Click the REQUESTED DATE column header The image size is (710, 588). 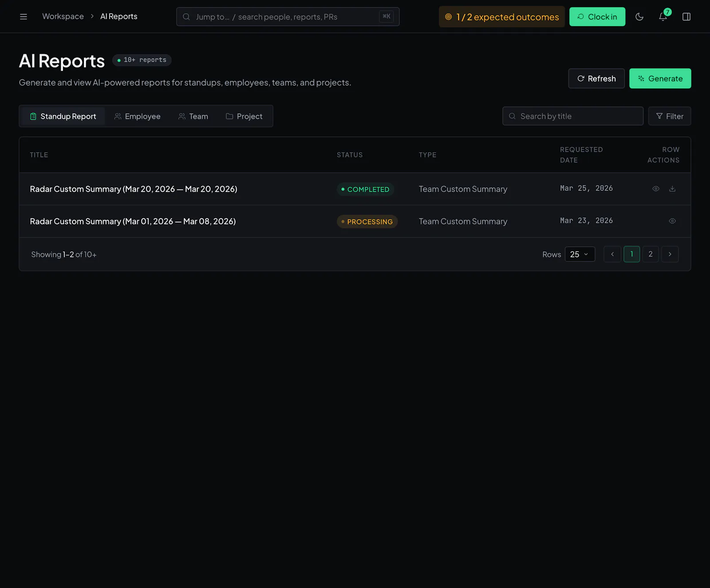[x=581, y=155]
